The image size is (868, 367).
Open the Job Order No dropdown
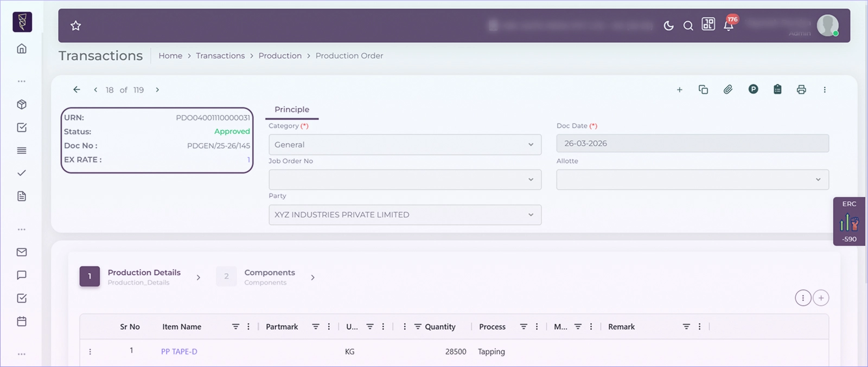pyautogui.click(x=405, y=179)
